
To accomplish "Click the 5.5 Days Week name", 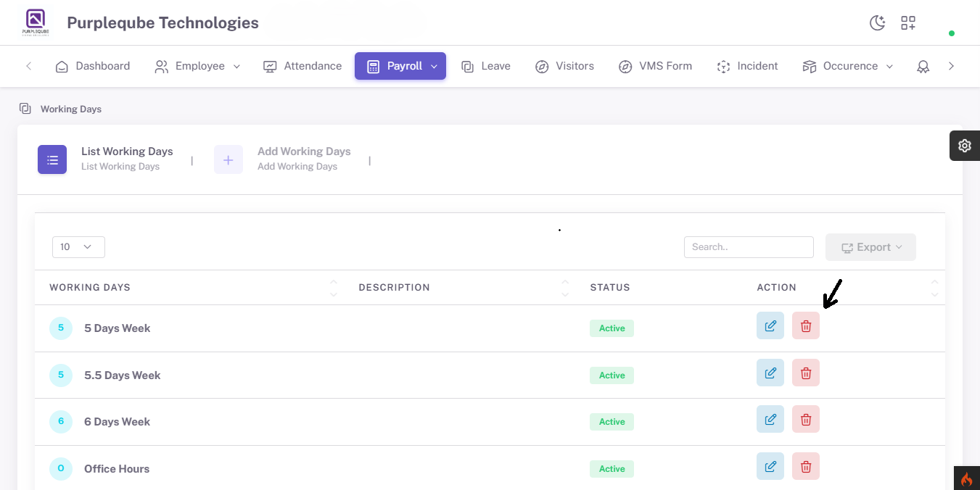I will pos(123,375).
